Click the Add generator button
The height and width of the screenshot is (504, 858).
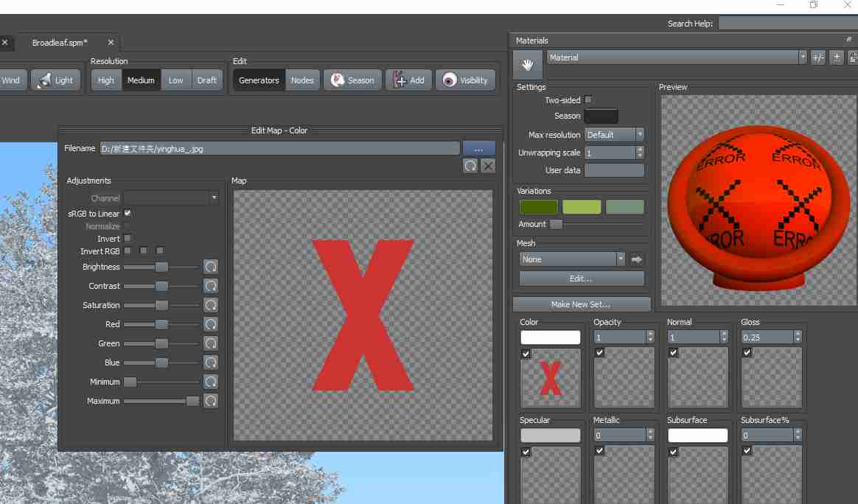coord(409,80)
